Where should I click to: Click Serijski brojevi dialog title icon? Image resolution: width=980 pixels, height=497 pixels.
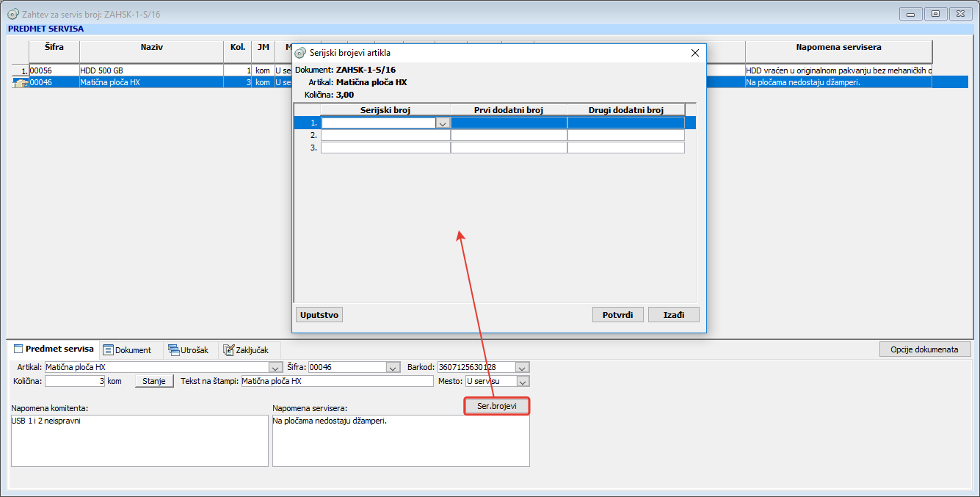300,53
